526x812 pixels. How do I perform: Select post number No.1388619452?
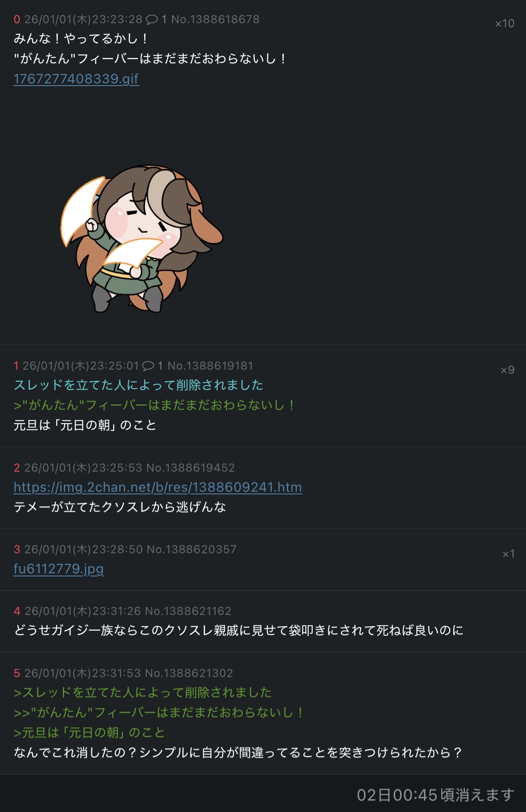(191, 467)
